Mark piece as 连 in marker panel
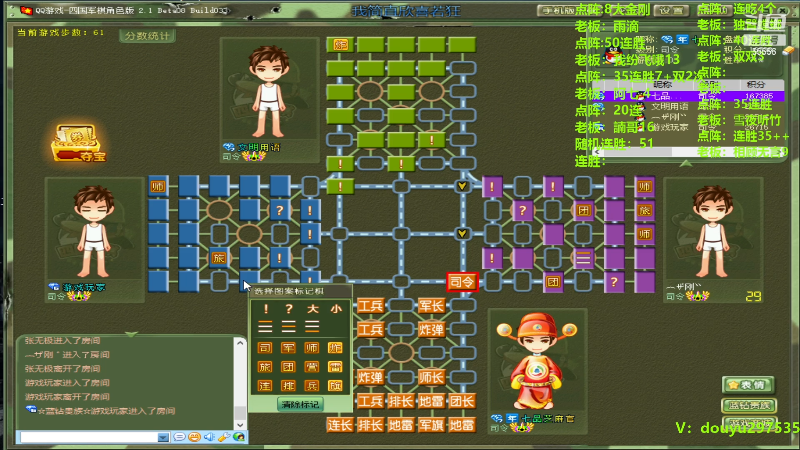Image resolution: width=800 pixels, height=450 pixels. click(265, 386)
